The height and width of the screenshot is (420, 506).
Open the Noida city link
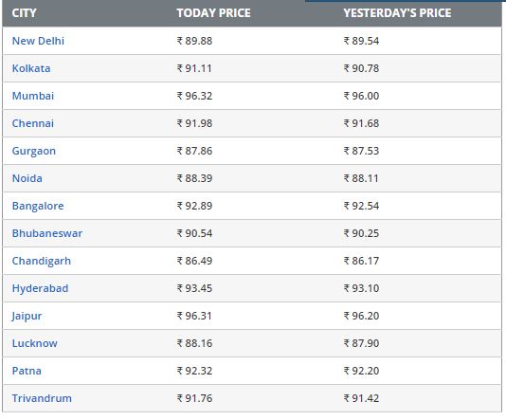pyautogui.click(x=27, y=178)
